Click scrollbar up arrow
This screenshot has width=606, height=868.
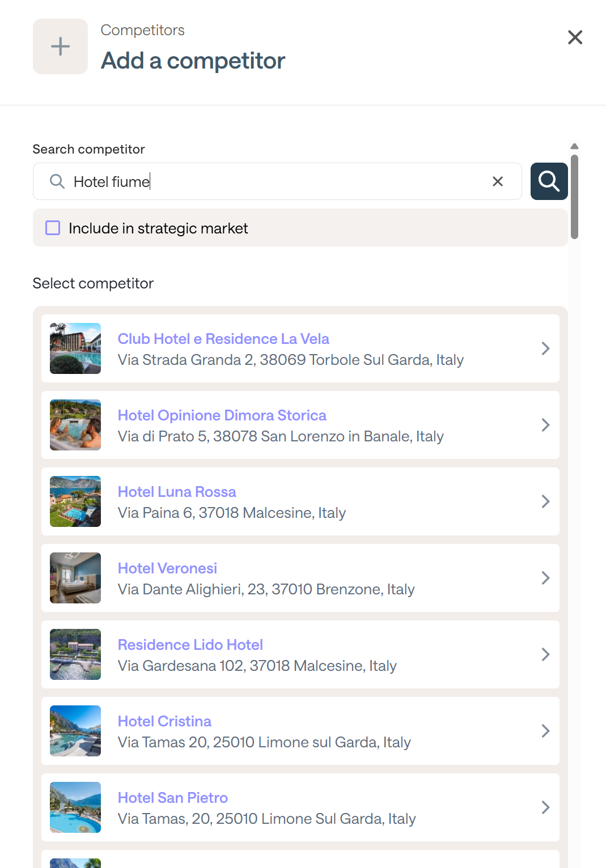574,146
